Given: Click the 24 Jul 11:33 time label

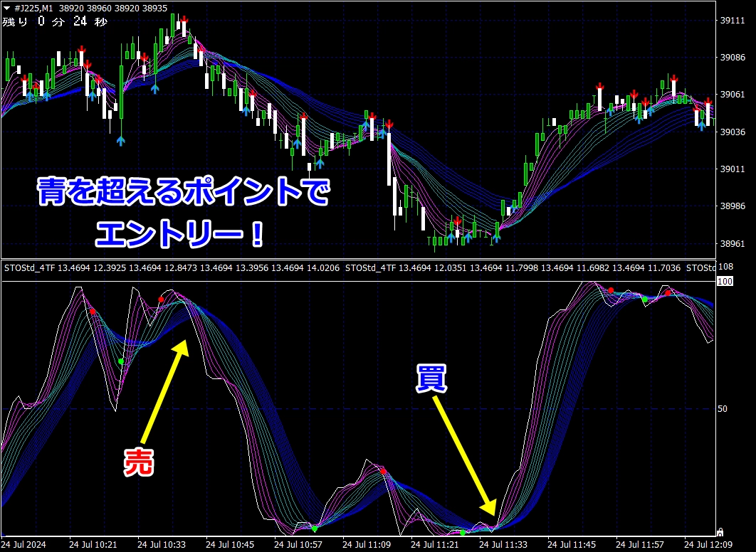Looking at the screenshot, I should (x=503, y=545).
